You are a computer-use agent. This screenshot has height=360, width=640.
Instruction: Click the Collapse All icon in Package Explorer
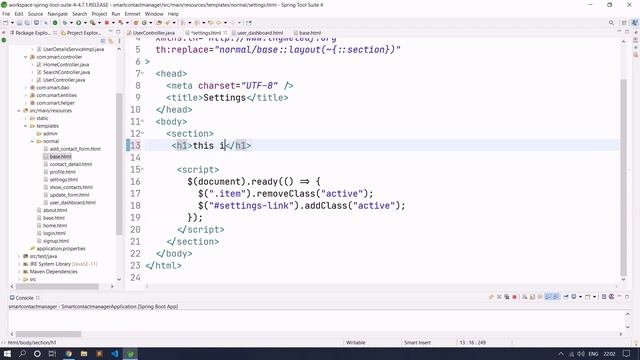103,41
